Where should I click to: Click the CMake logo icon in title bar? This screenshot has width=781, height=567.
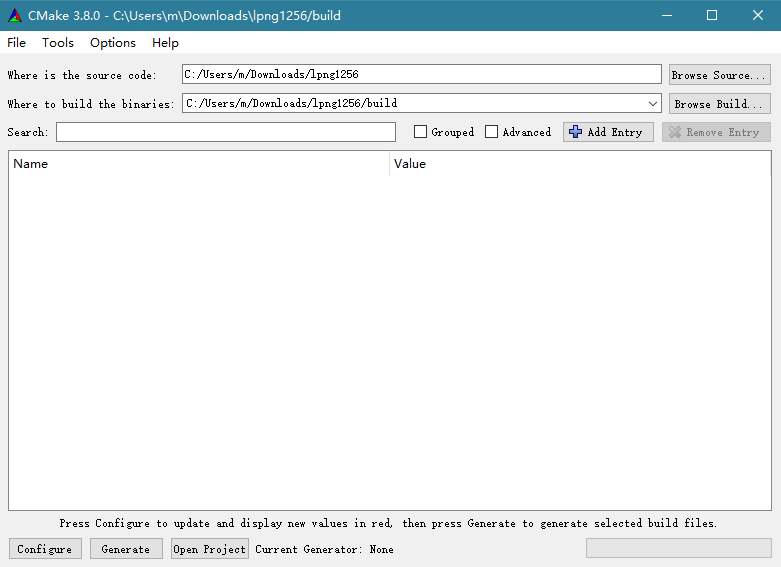pyautogui.click(x=15, y=15)
